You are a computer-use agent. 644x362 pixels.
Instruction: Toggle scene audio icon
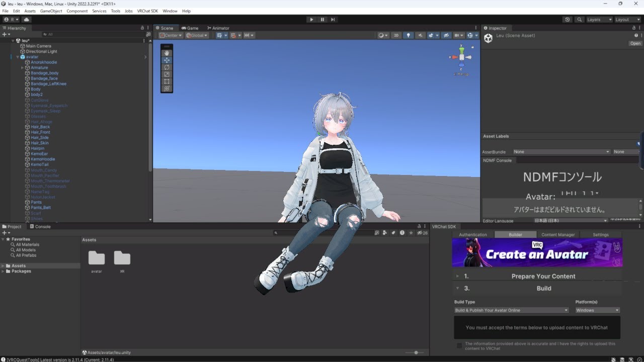tap(420, 35)
